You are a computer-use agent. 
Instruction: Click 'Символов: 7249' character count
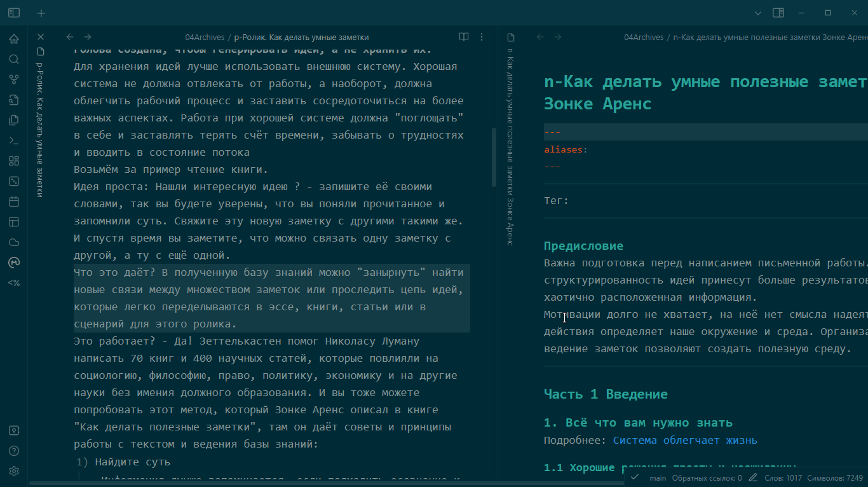coord(836,478)
